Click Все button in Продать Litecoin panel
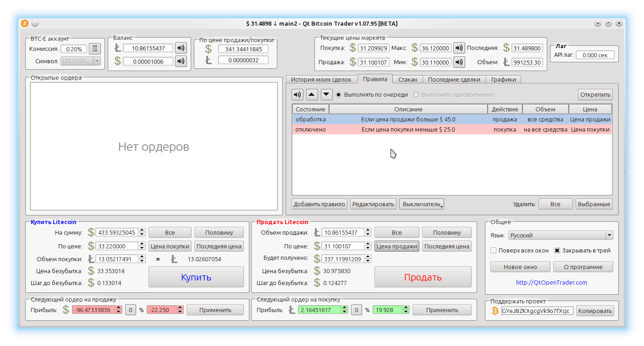644x346 pixels. tap(397, 232)
